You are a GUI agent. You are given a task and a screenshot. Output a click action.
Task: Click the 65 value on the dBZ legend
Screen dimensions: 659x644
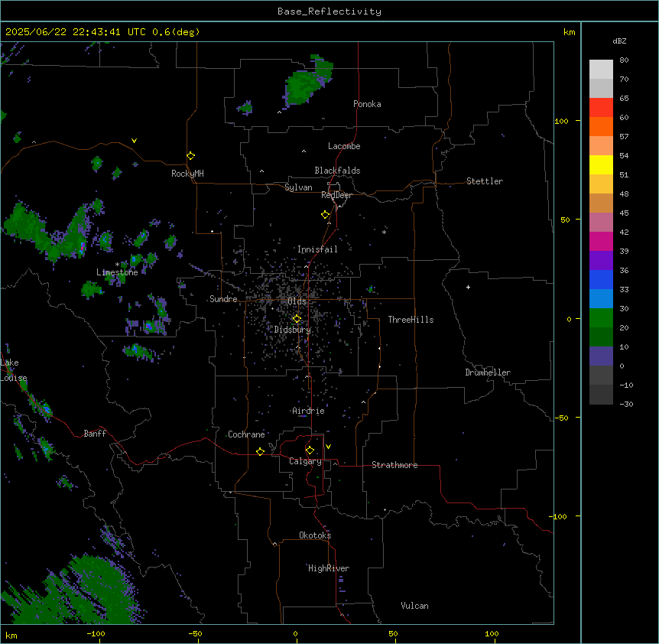624,99
